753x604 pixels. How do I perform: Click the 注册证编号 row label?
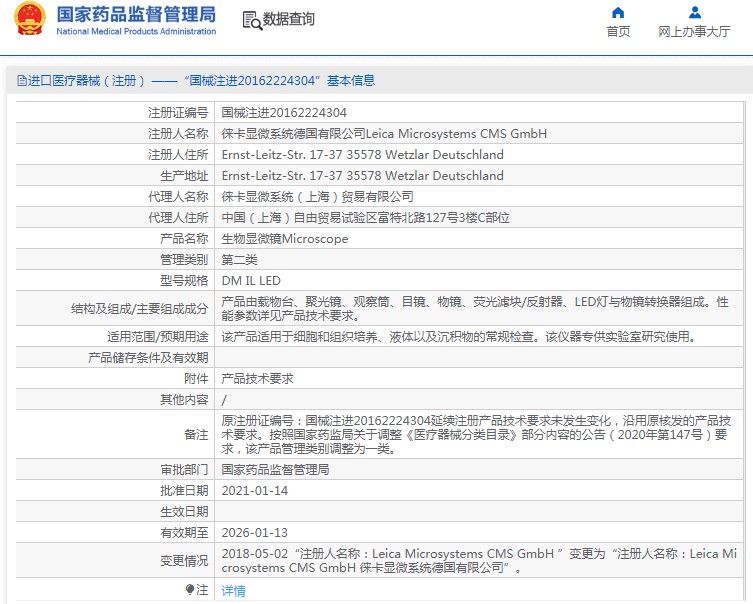178,113
